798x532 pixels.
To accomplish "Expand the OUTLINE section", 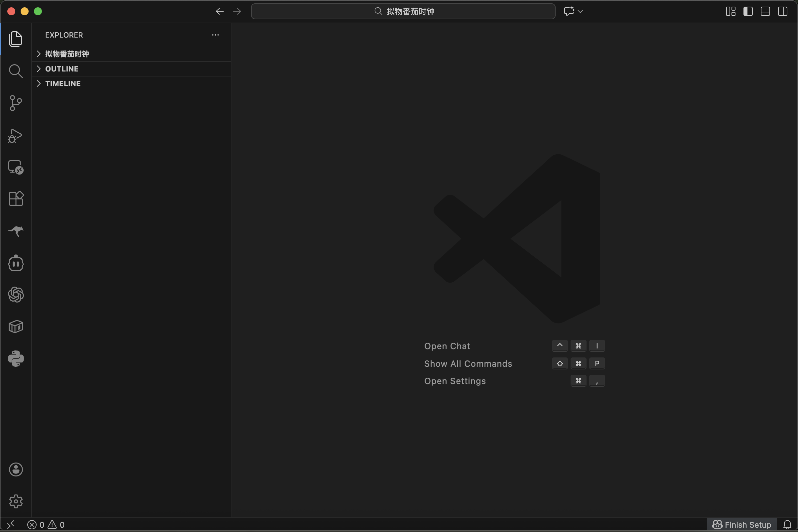I will 131,69.
